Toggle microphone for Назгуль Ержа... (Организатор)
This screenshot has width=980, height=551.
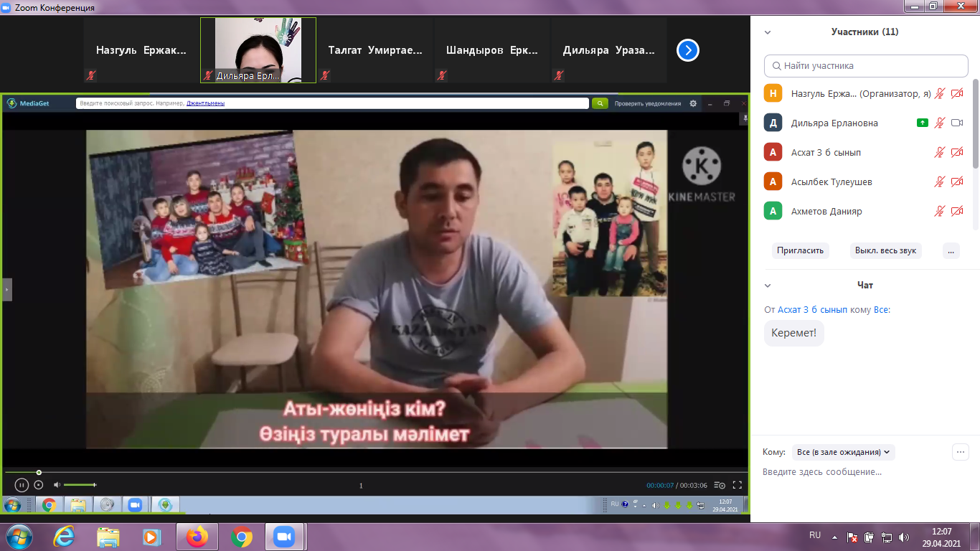(x=939, y=93)
